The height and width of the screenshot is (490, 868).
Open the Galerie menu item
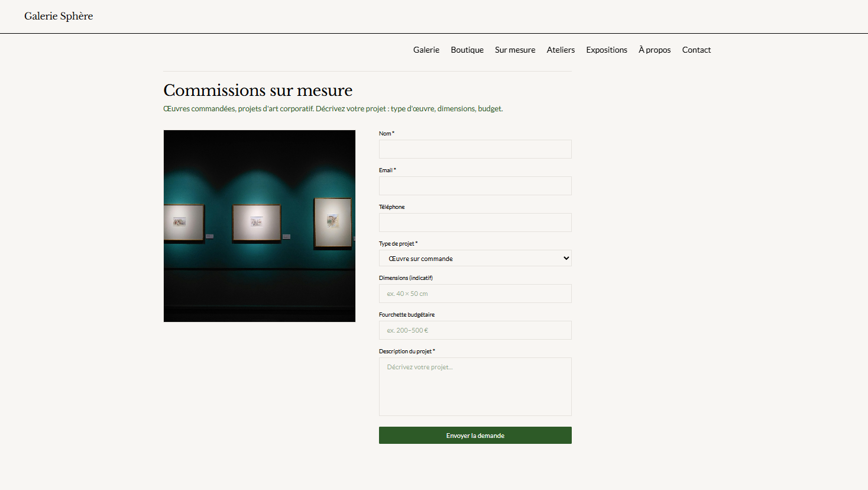coord(426,50)
